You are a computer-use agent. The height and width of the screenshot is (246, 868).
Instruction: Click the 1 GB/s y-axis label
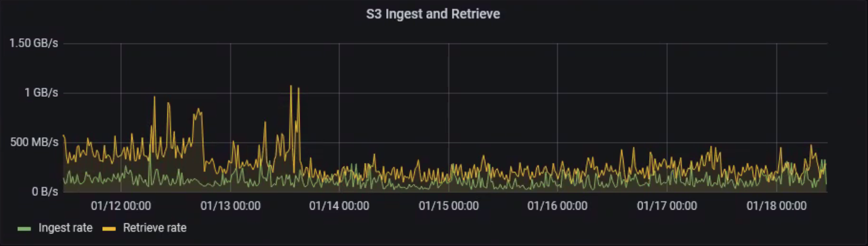[x=41, y=93]
